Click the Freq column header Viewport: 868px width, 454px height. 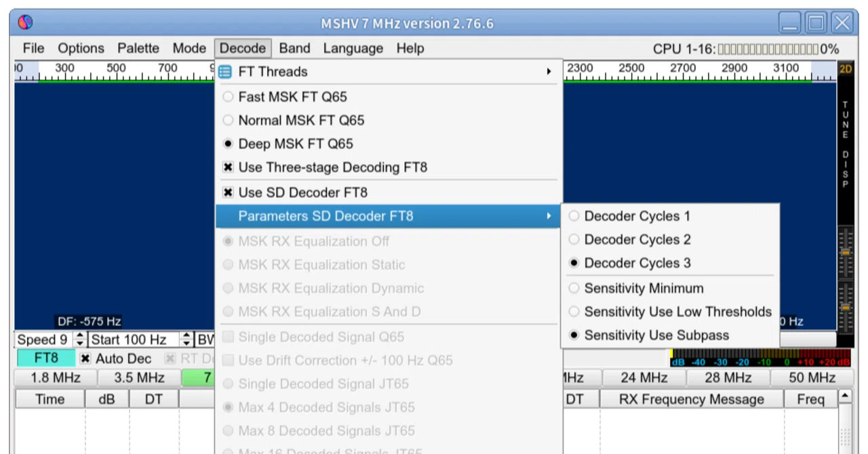(811, 400)
